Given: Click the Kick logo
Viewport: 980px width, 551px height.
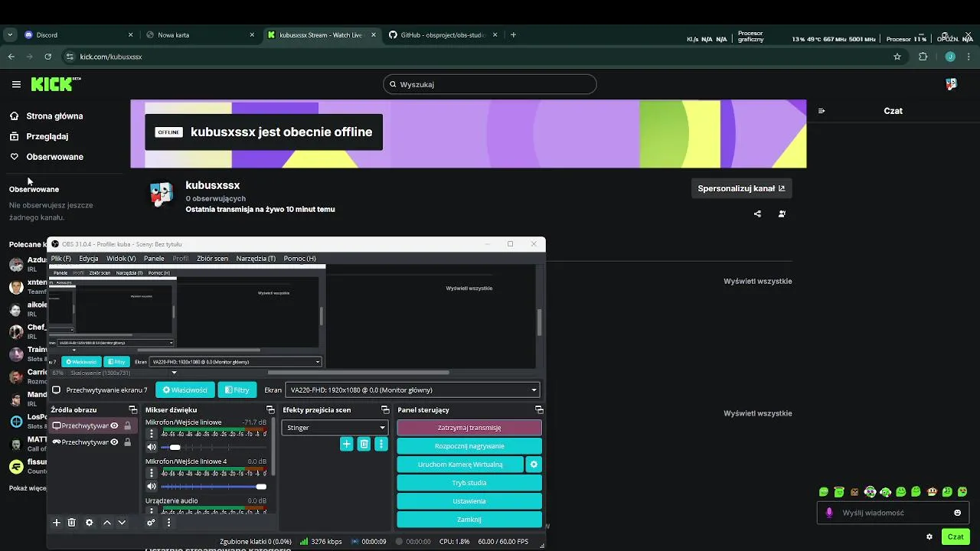Looking at the screenshot, I should pyautogui.click(x=56, y=84).
